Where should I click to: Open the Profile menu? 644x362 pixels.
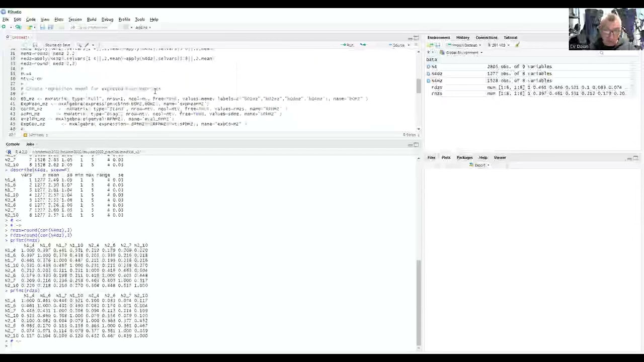tap(124, 20)
